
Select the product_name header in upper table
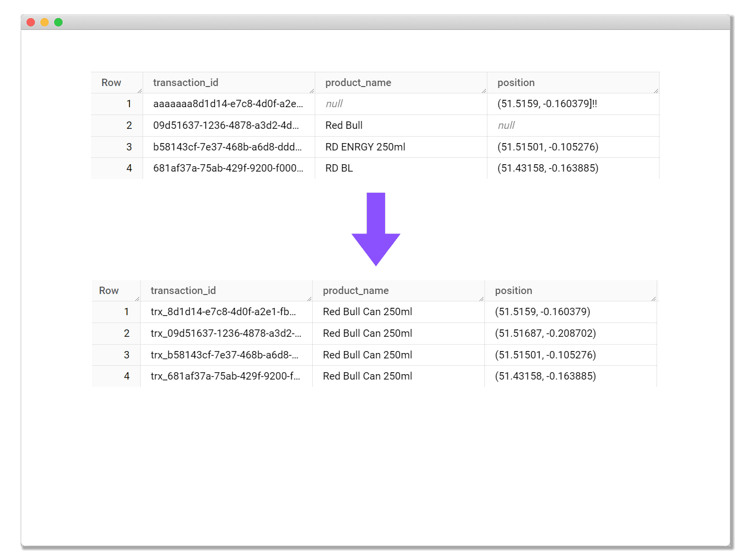(401, 83)
